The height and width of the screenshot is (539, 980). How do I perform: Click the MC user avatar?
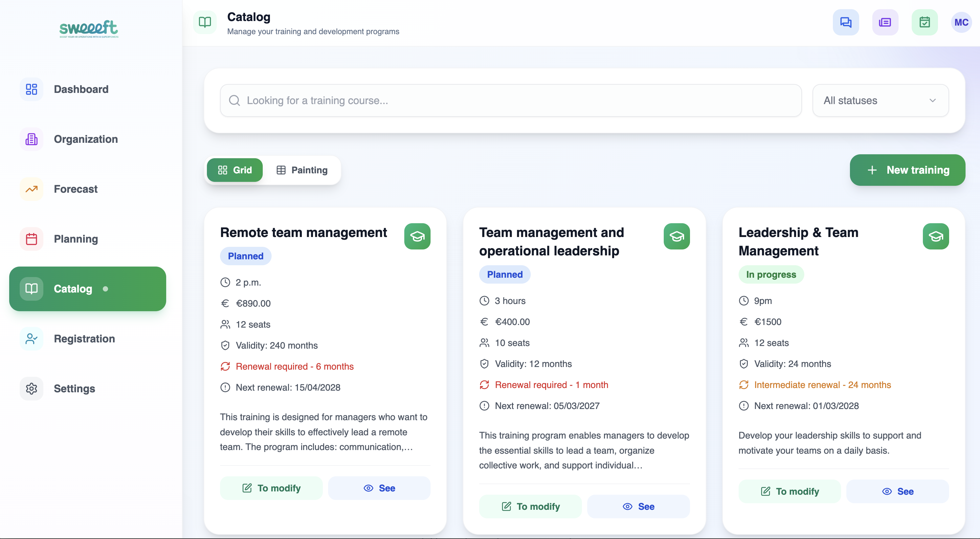pyautogui.click(x=961, y=22)
